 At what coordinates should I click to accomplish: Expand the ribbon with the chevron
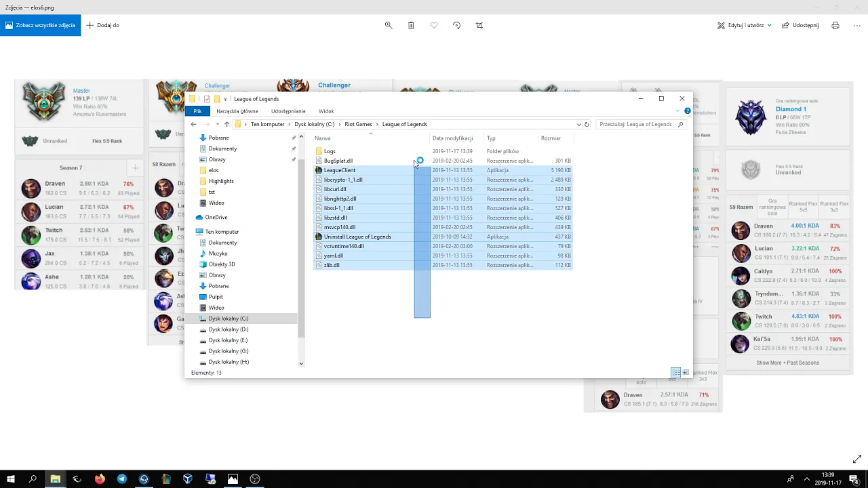click(x=677, y=110)
